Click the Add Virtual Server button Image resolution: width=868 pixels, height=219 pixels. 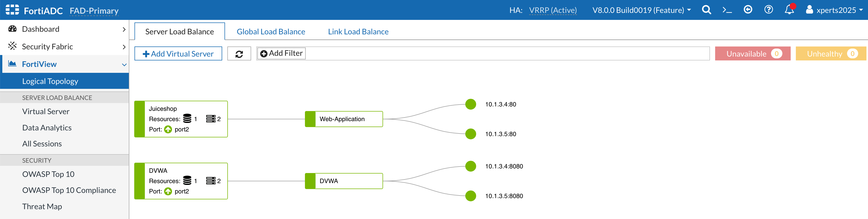tap(178, 54)
